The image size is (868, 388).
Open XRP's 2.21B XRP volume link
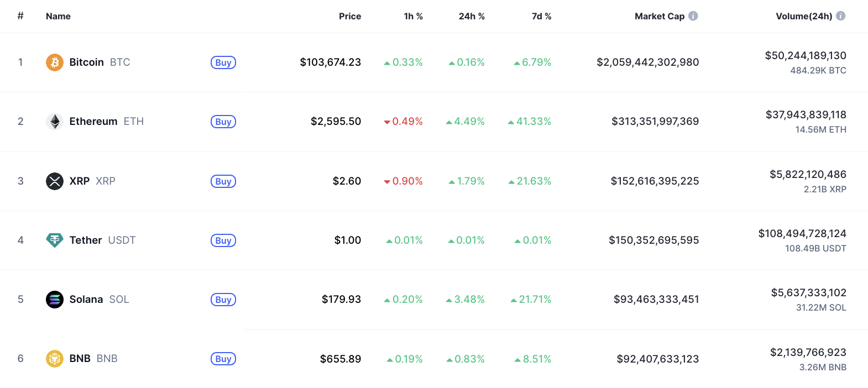coord(825,189)
